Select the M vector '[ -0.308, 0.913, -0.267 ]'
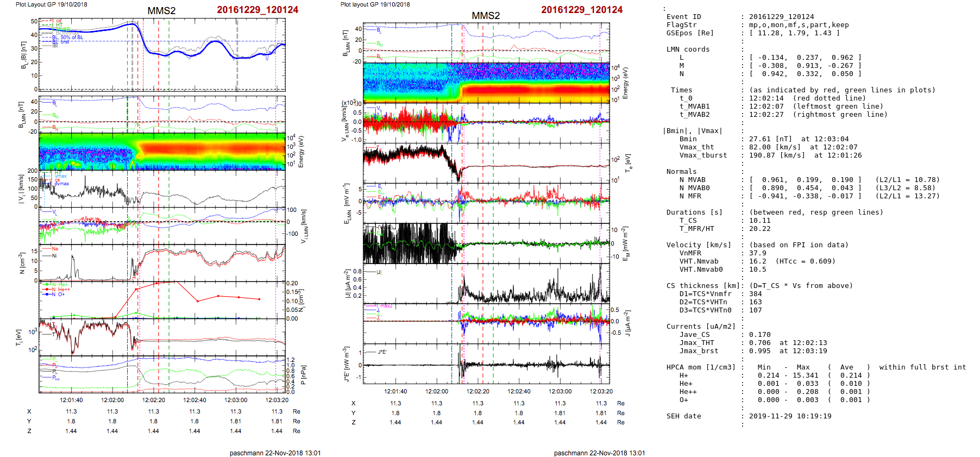 point(806,66)
